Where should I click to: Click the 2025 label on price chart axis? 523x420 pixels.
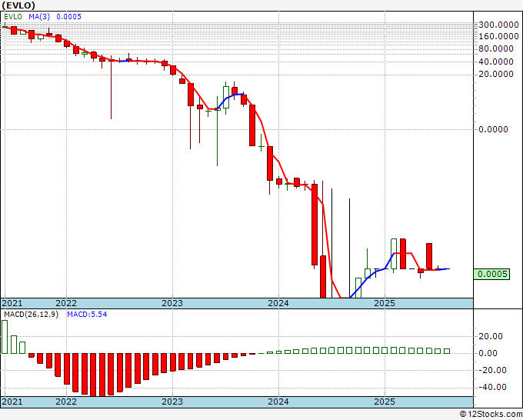pos(385,303)
